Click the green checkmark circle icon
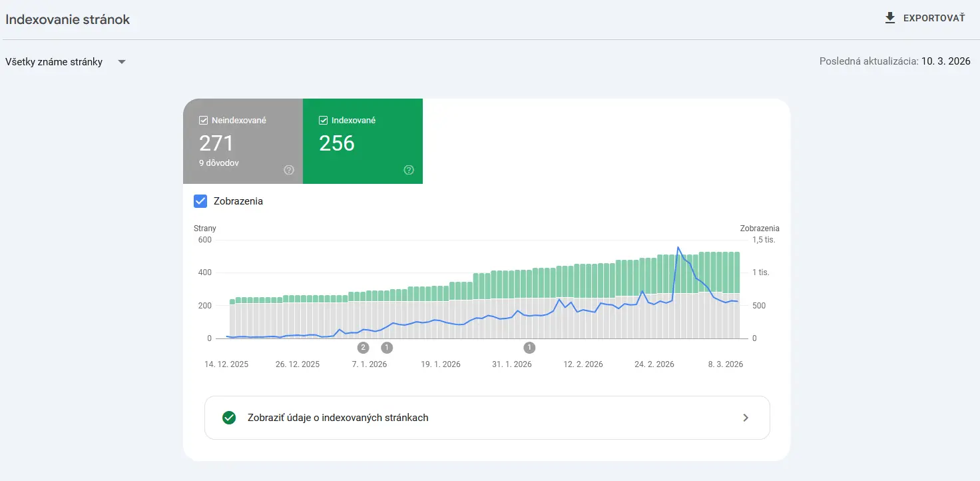This screenshot has height=481, width=980. [229, 418]
